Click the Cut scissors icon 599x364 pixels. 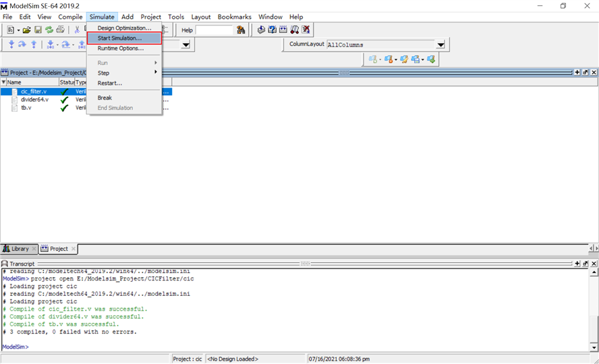pos(77,30)
